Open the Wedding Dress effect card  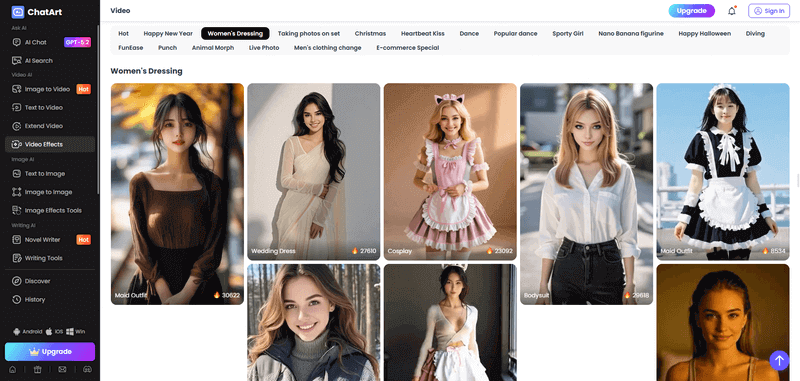coord(314,172)
